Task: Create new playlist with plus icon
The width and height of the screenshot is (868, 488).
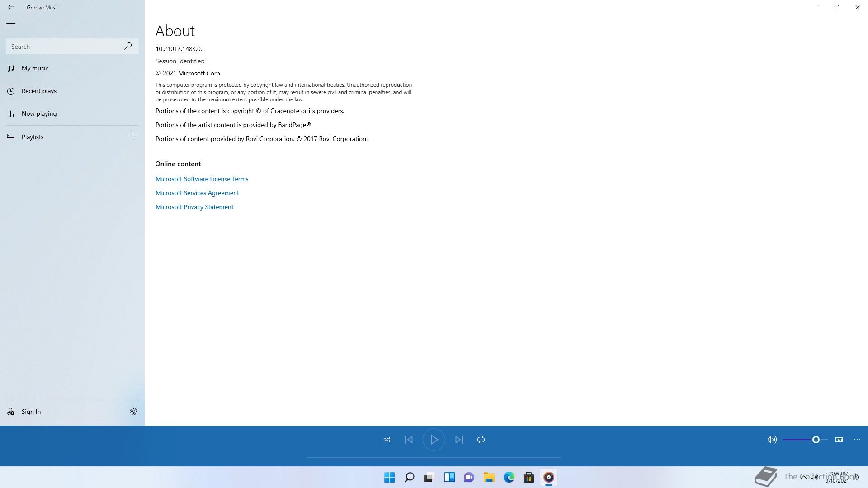Action: tap(133, 136)
